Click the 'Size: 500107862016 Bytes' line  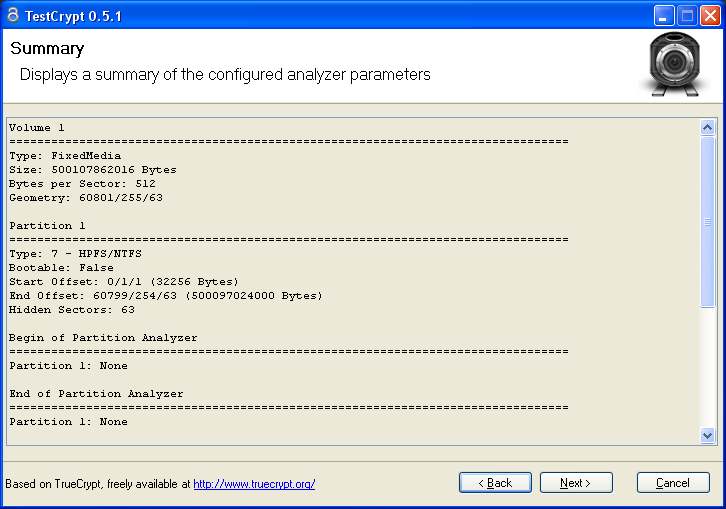coord(93,170)
